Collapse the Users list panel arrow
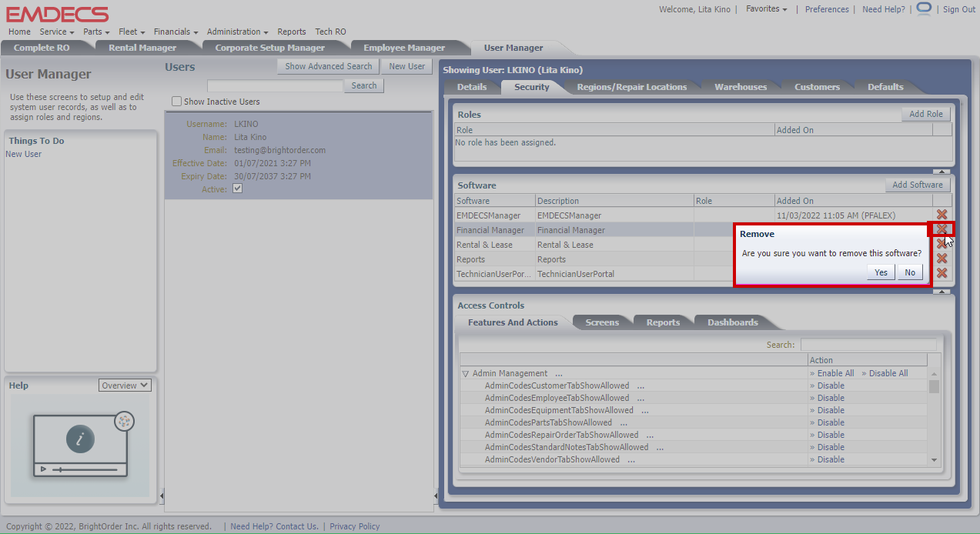Viewport: 980px width, 534px height. pos(436,496)
